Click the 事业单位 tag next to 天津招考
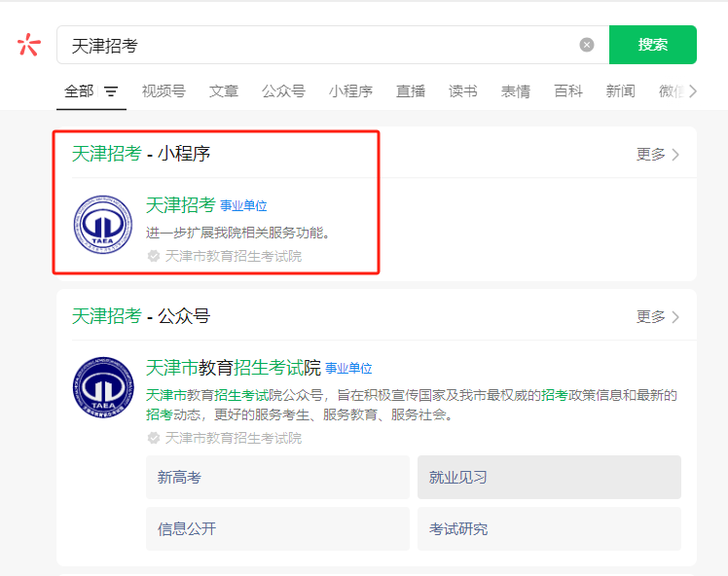 [x=243, y=205]
